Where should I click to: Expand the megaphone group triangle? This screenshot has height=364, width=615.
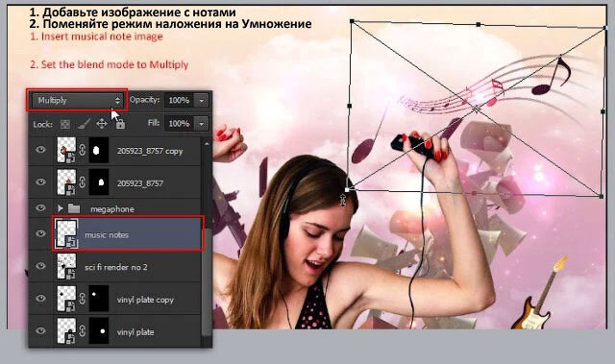[61, 208]
